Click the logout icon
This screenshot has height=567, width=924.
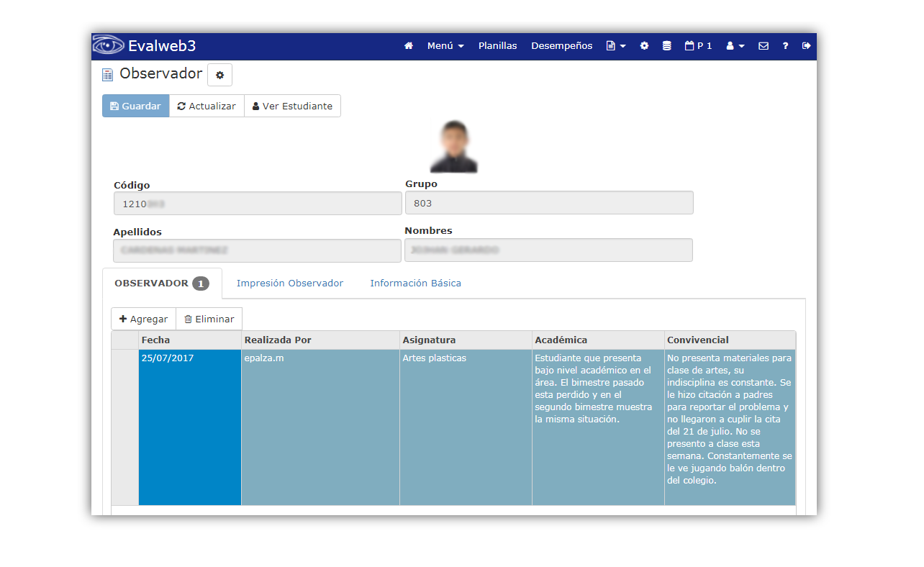(x=807, y=46)
